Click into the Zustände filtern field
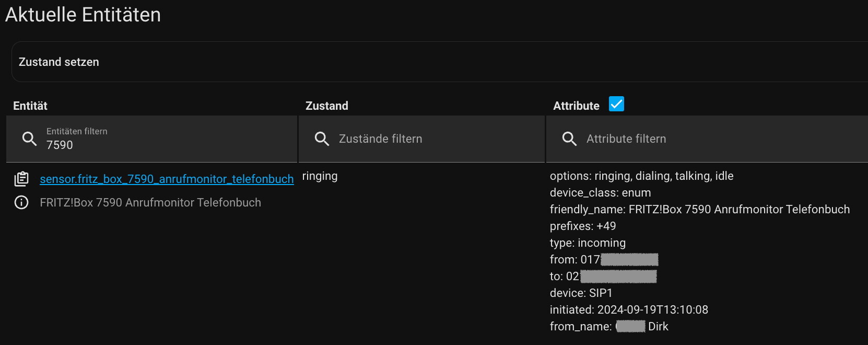 tap(428, 139)
